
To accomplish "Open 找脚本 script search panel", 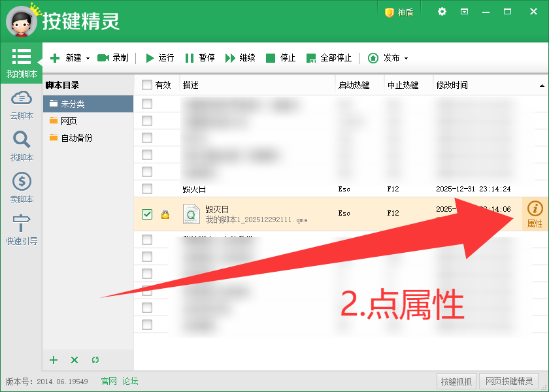I will point(21,144).
